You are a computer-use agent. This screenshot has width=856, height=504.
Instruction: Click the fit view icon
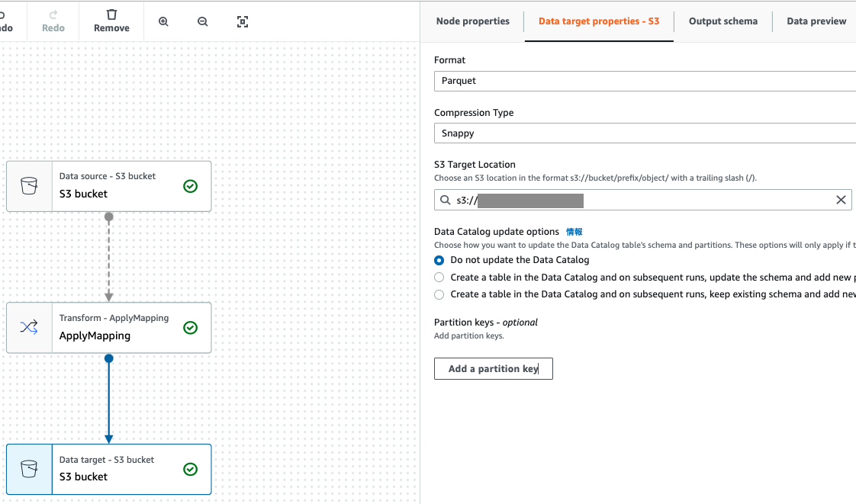243,22
